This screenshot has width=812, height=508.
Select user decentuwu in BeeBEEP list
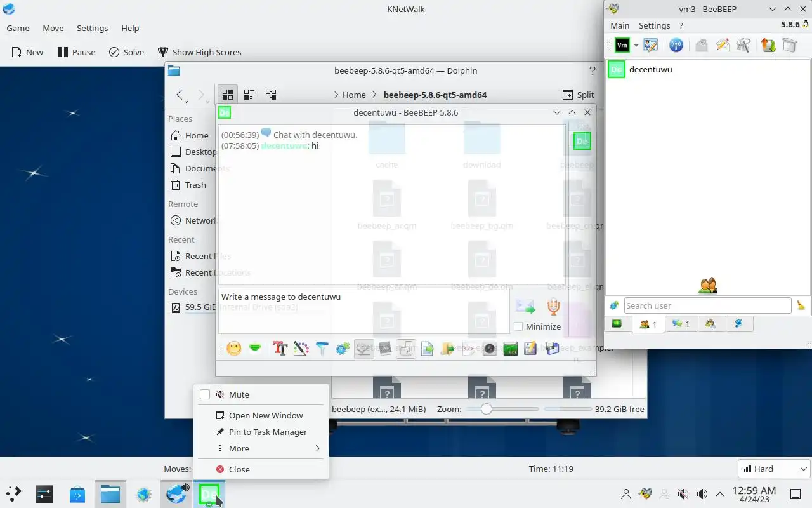pos(707,69)
